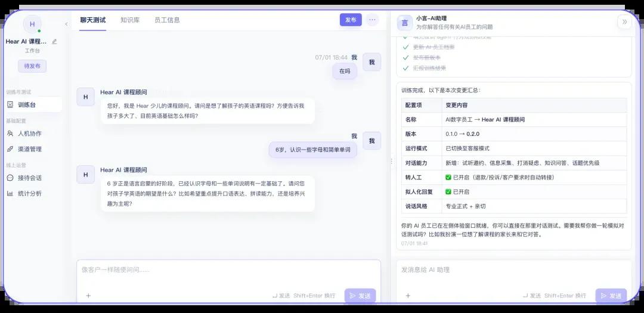Viewport: 644px width, 313px height.
Task: Click the 名称 table cell
Action: pos(422,119)
